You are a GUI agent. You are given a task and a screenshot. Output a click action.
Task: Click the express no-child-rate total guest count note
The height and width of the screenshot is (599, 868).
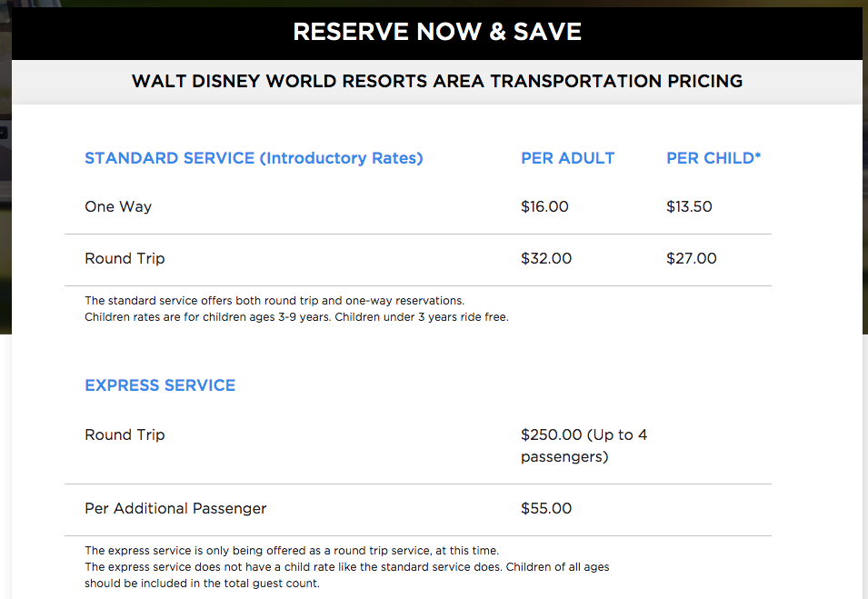(346, 574)
